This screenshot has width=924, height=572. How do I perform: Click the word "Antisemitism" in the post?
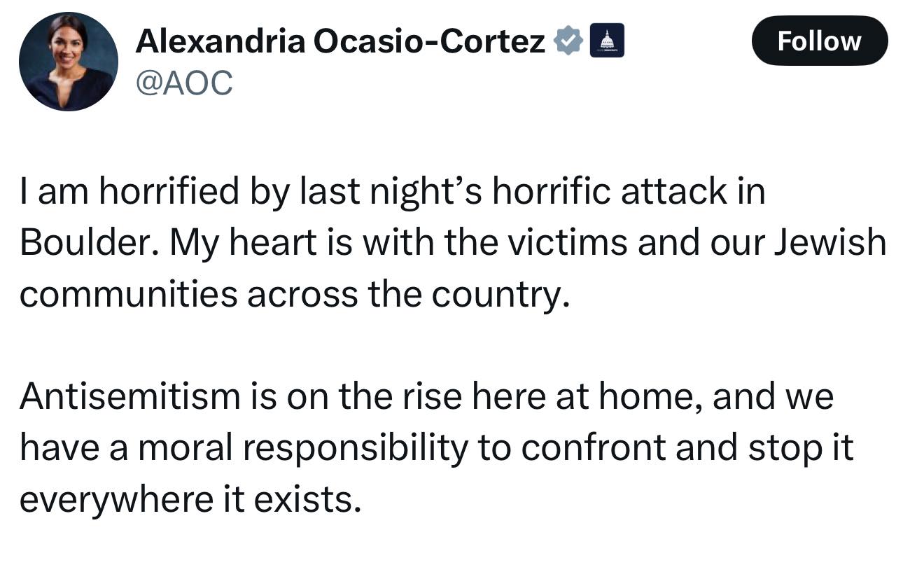[130, 396]
